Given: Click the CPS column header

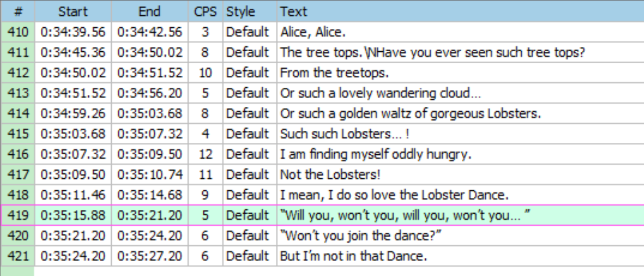Looking at the screenshot, I should [205, 11].
